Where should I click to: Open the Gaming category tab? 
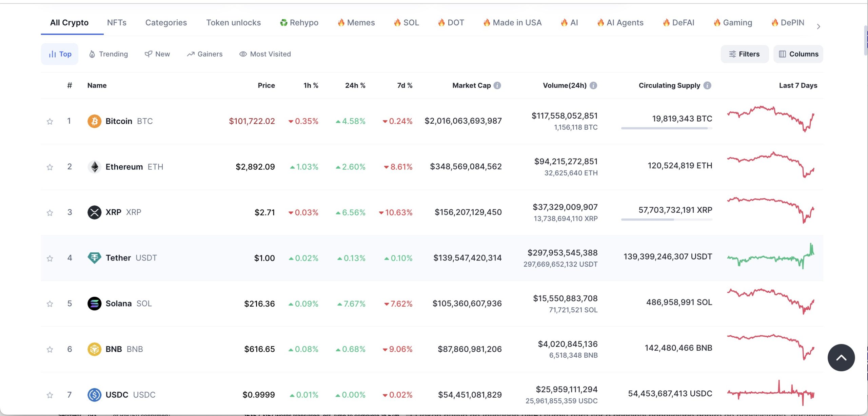click(x=733, y=23)
